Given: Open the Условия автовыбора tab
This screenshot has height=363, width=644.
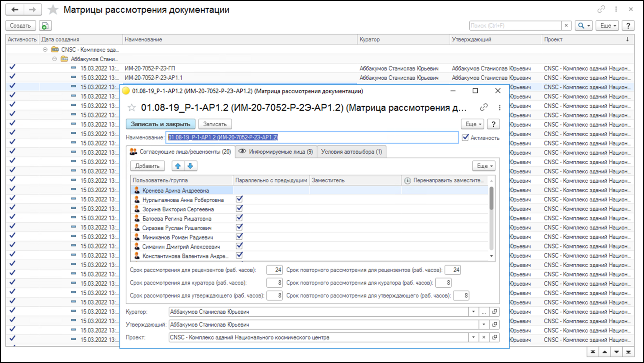Looking at the screenshot, I should click(x=351, y=152).
